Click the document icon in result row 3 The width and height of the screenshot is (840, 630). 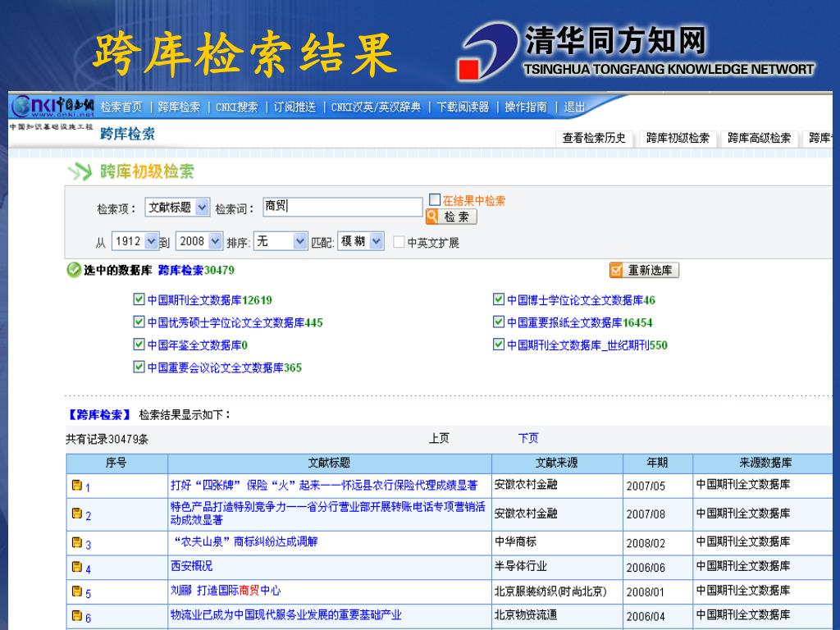point(77,542)
